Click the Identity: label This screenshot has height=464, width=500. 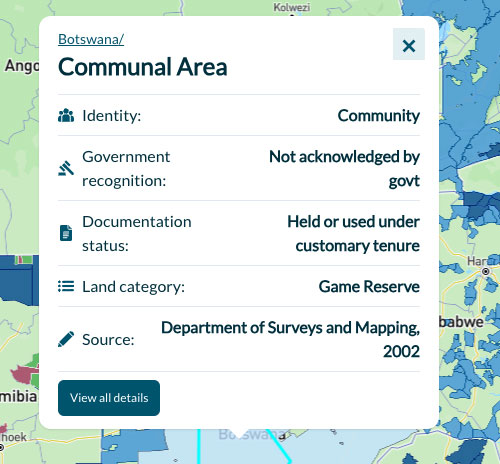[x=112, y=116]
